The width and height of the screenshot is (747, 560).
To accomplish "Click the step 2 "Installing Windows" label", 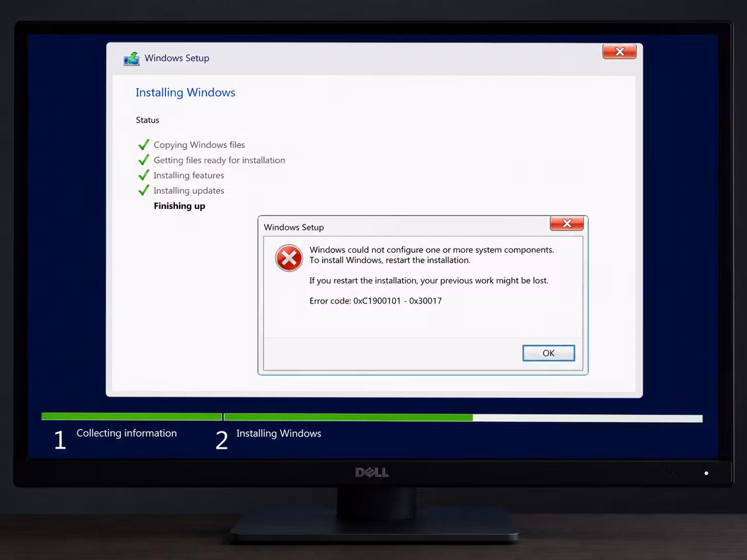I will (x=279, y=434).
